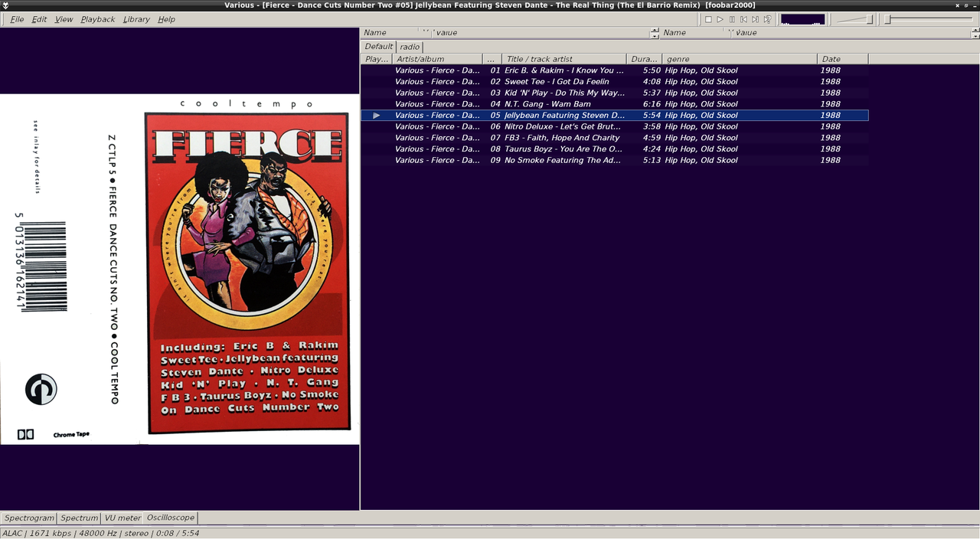This screenshot has width=980, height=539.
Task: Sort by Duration column header
Action: (x=644, y=59)
